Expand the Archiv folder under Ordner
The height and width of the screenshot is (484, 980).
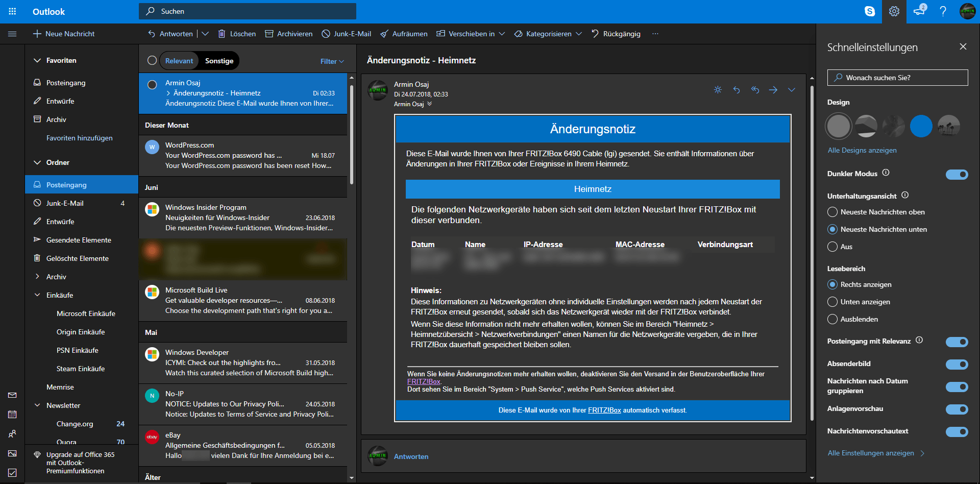coord(37,276)
